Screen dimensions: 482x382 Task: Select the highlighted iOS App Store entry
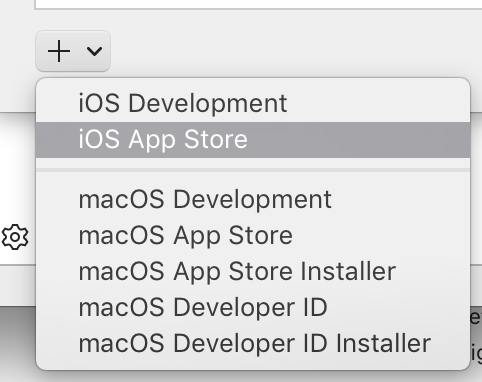pyautogui.click(x=253, y=139)
